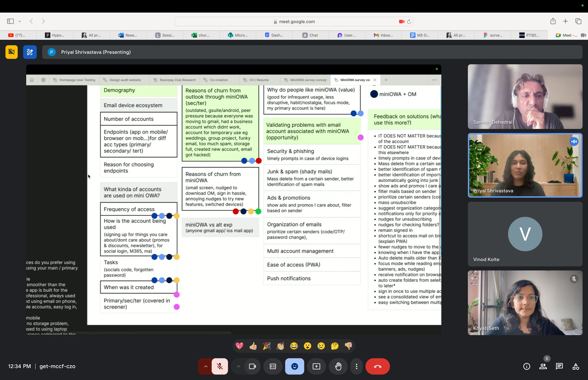Click the blue annotate pen icon

[x=30, y=52]
